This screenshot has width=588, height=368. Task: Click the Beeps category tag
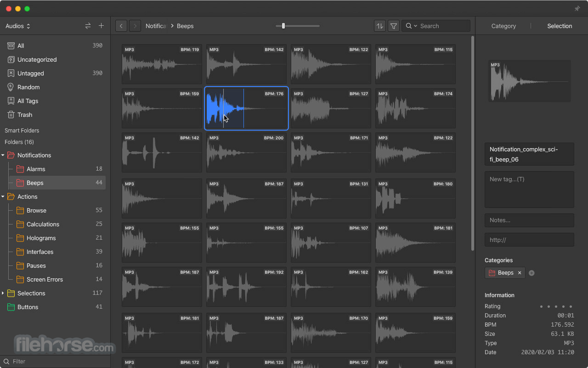click(505, 273)
